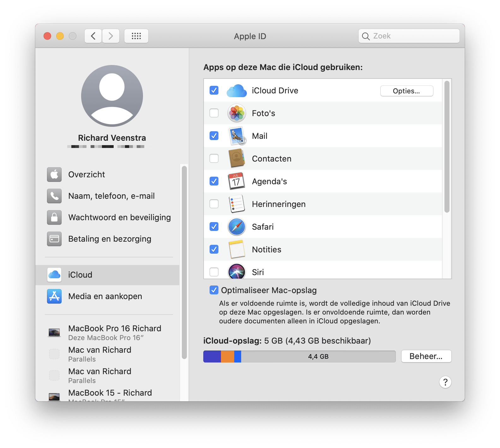Screen dimensions: 500x448
Task: Open Media en aankopen section
Action: pyautogui.click(x=107, y=296)
